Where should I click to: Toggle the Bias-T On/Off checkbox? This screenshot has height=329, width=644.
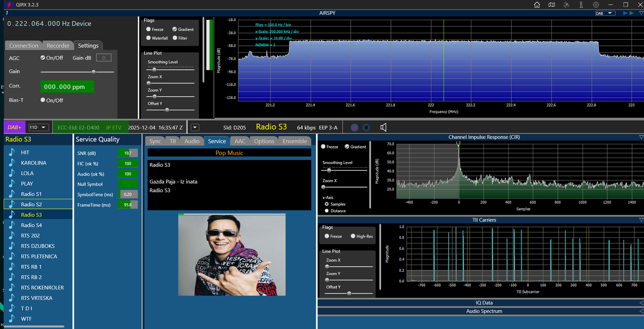tap(43, 100)
